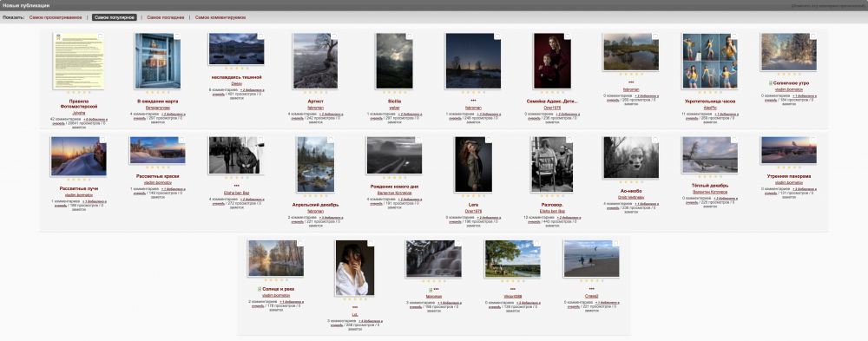
Task: Open 'наслаждаясь тишиной' title link
Action: (x=236, y=77)
